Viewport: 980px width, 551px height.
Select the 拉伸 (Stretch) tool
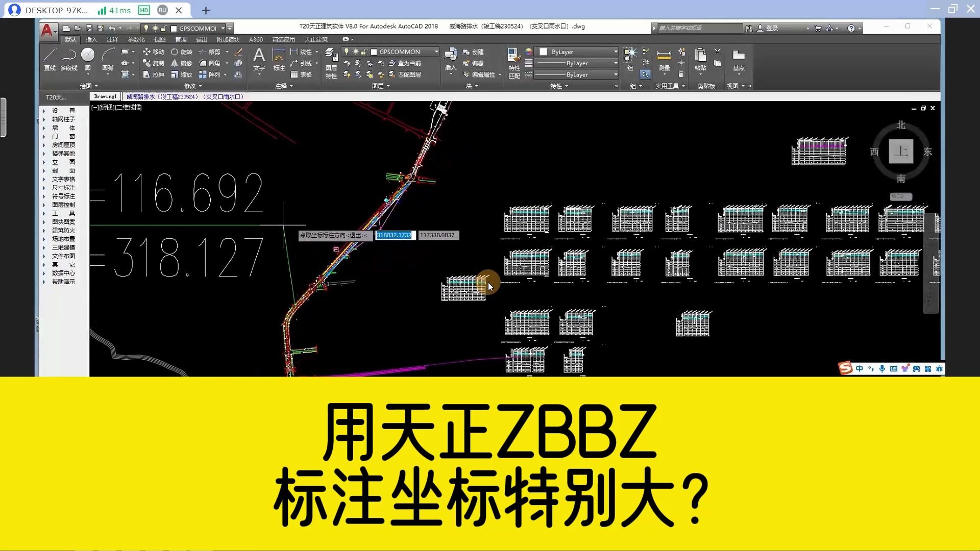[x=158, y=74]
